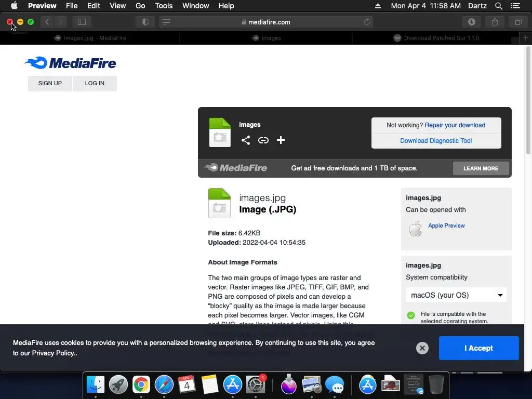The image size is (532, 399).
Task: Open Messages from the dock
Action: coord(335,385)
